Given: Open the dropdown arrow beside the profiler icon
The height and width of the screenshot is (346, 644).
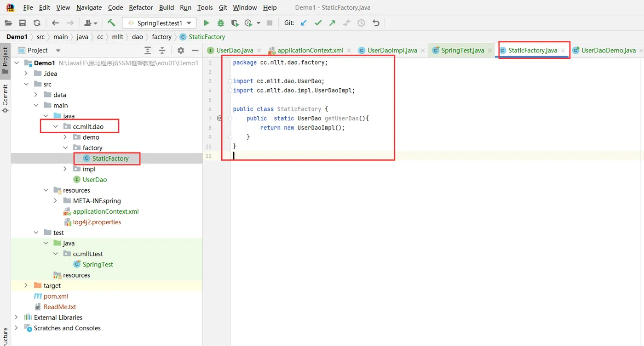Looking at the screenshot, I should point(259,23).
